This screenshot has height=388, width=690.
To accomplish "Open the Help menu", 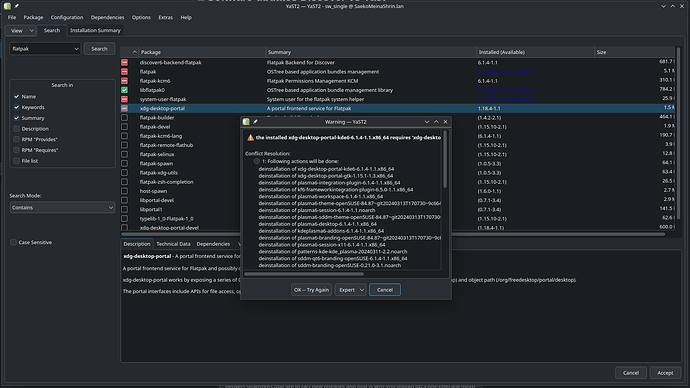I will (186, 18).
